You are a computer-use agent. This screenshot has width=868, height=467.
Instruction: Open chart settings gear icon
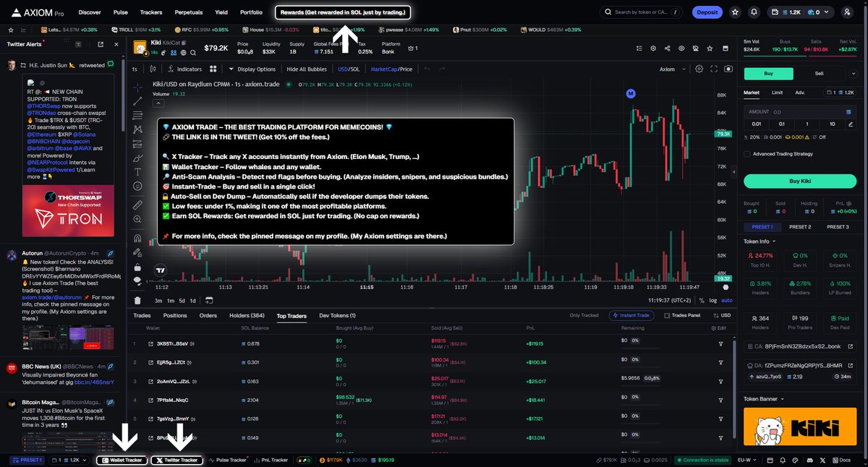click(x=699, y=69)
